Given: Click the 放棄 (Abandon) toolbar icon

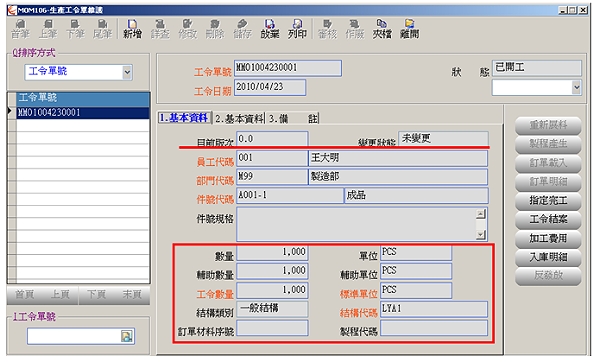Looking at the screenshot, I should [x=270, y=29].
